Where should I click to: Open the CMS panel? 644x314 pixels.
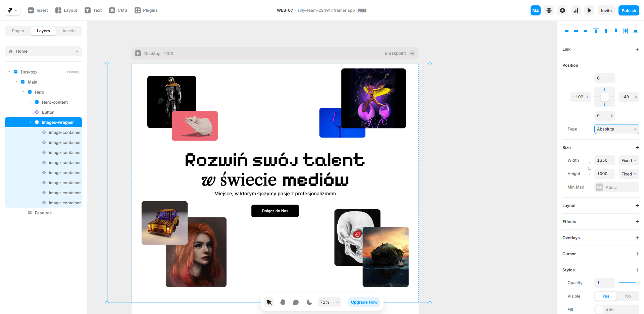click(118, 10)
